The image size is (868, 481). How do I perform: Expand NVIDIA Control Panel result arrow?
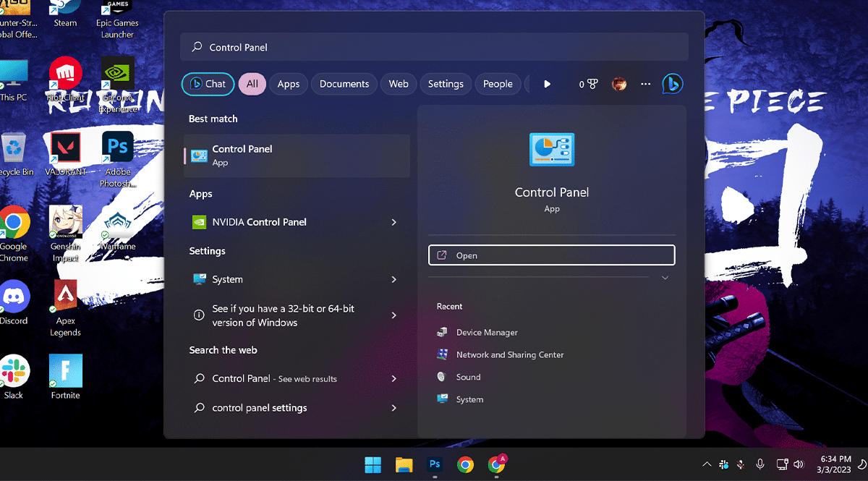(393, 222)
